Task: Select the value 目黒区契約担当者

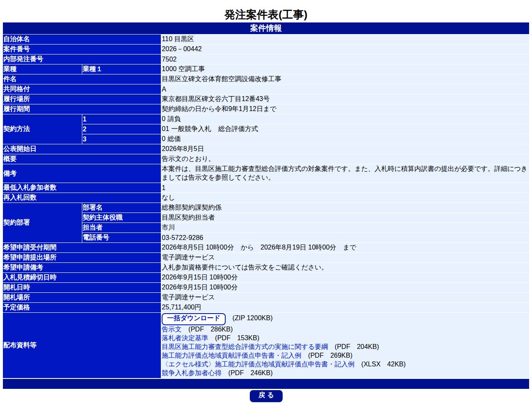Action: pyautogui.click(x=188, y=218)
